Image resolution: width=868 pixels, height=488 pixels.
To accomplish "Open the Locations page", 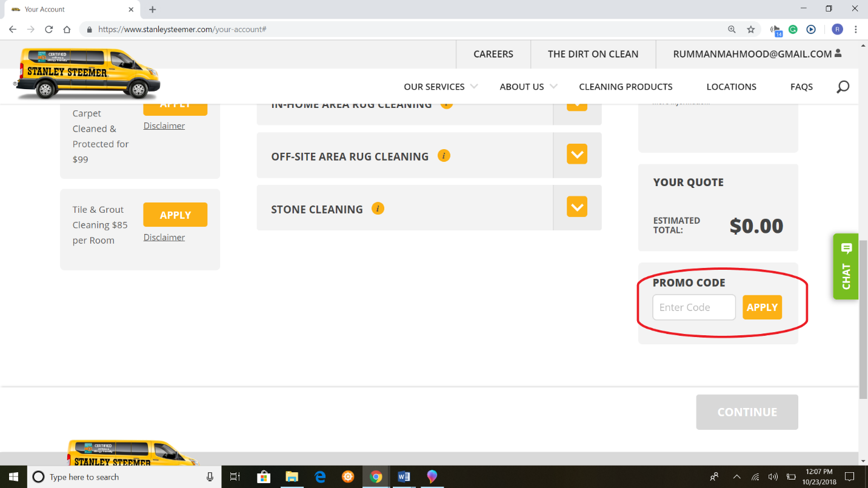I will point(731,87).
